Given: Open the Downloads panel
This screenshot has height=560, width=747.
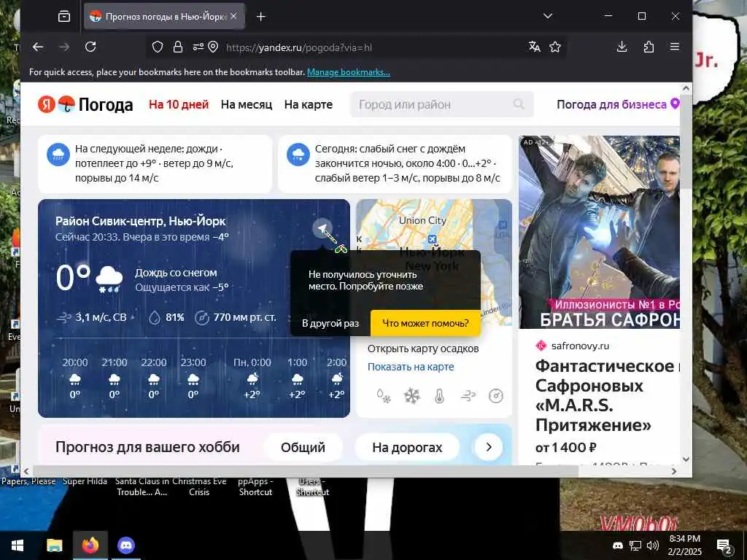Looking at the screenshot, I should pos(622,47).
